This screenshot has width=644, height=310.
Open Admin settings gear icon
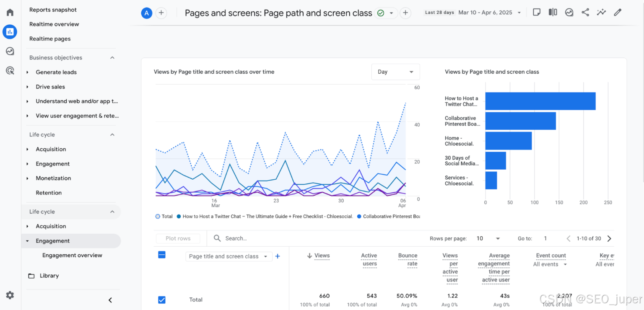tap(10, 295)
